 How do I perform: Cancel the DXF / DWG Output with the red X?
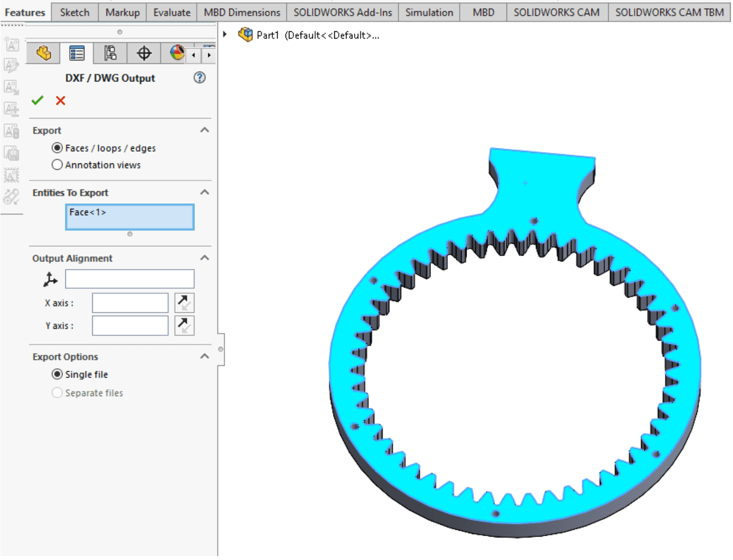[61, 100]
